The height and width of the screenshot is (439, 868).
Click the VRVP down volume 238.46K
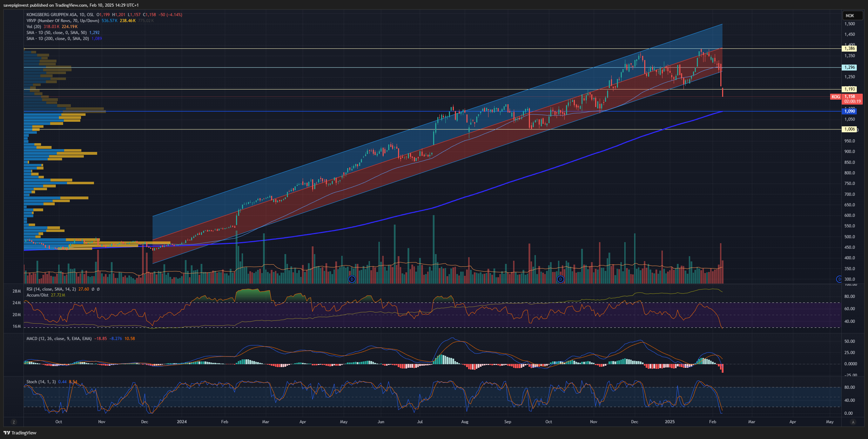point(128,21)
